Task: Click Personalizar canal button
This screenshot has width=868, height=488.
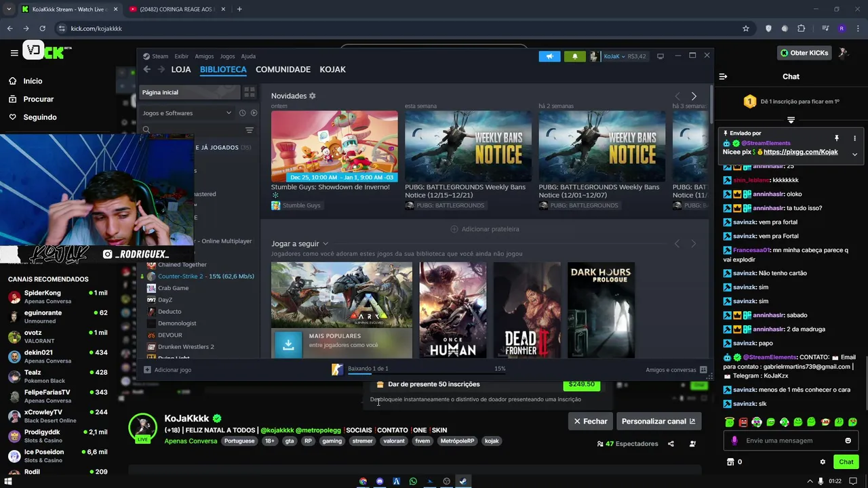Action: [658, 421]
